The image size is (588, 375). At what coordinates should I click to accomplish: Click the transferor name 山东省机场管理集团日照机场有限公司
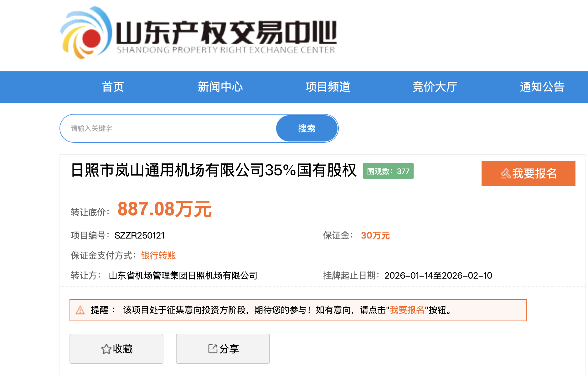pyautogui.click(x=183, y=275)
